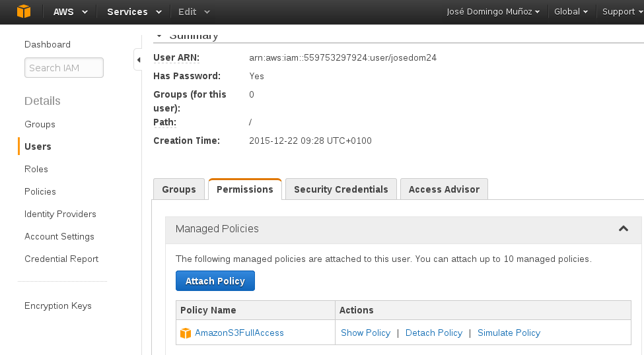Click the AmazonS3FullAccess policy cube icon
644x355 pixels.
(186, 333)
